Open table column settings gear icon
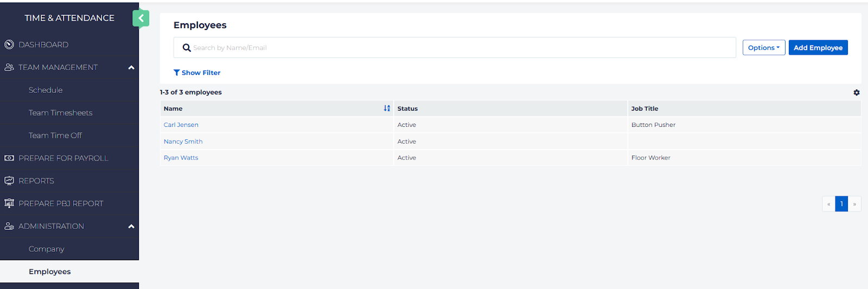 pyautogui.click(x=856, y=93)
